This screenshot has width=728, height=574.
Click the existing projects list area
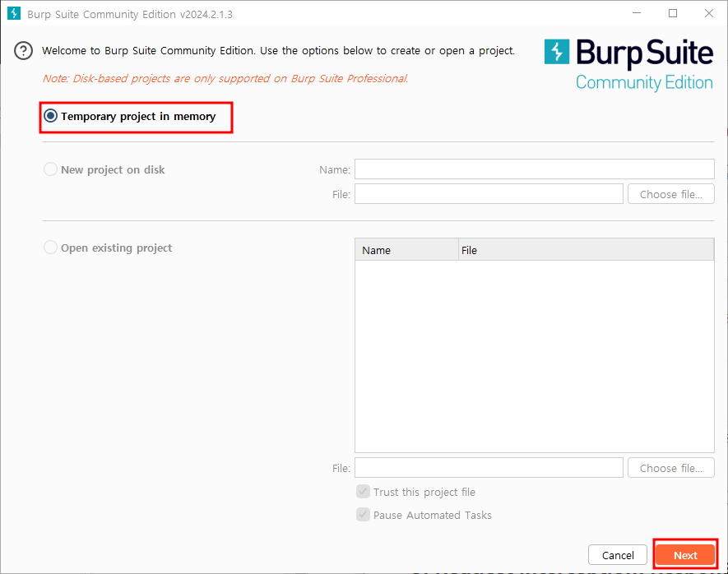535,356
